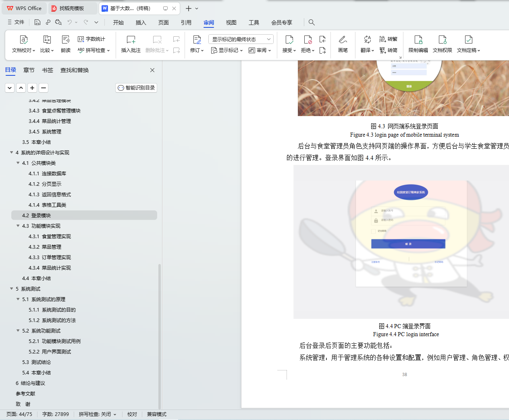The width and height of the screenshot is (509, 420).
Task: Collapse the 5.2 系统功能测试 node
Action: [x=18, y=331]
